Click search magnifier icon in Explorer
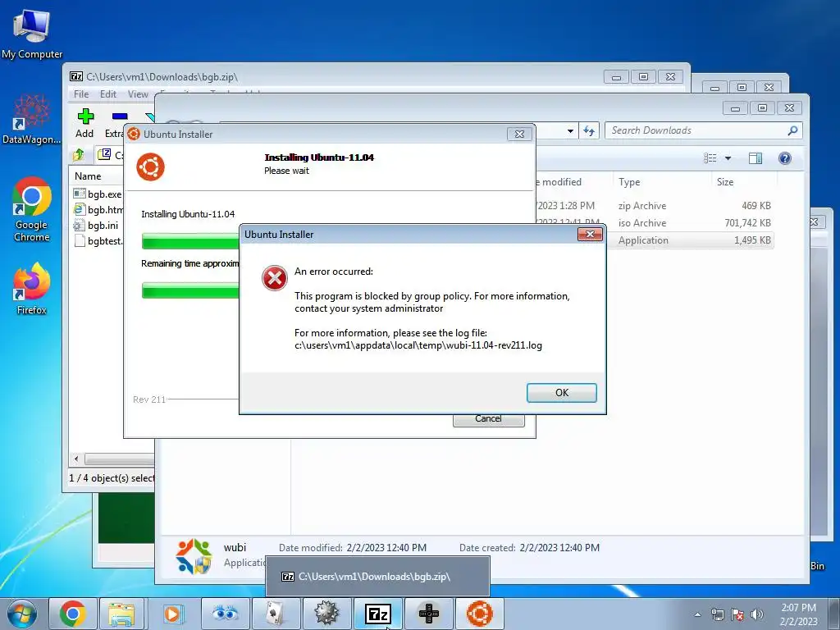 point(793,130)
